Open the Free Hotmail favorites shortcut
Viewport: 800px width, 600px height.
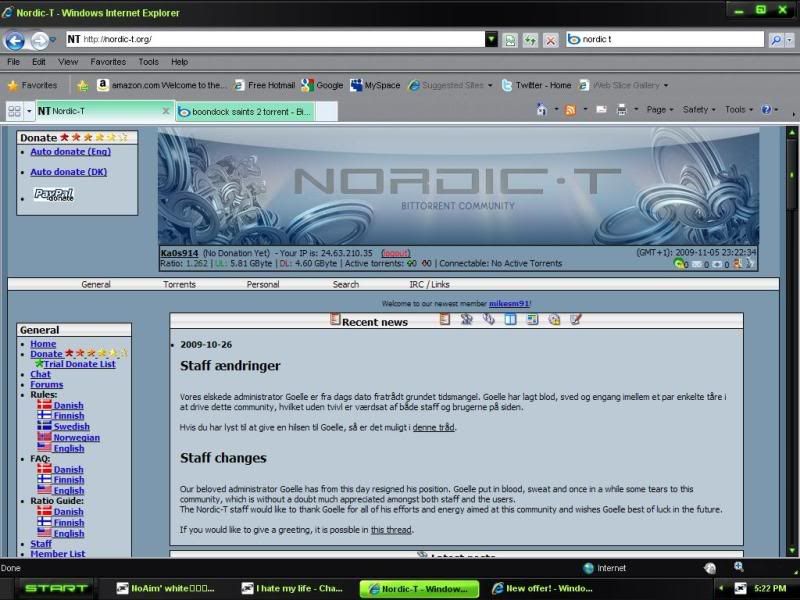[264, 85]
